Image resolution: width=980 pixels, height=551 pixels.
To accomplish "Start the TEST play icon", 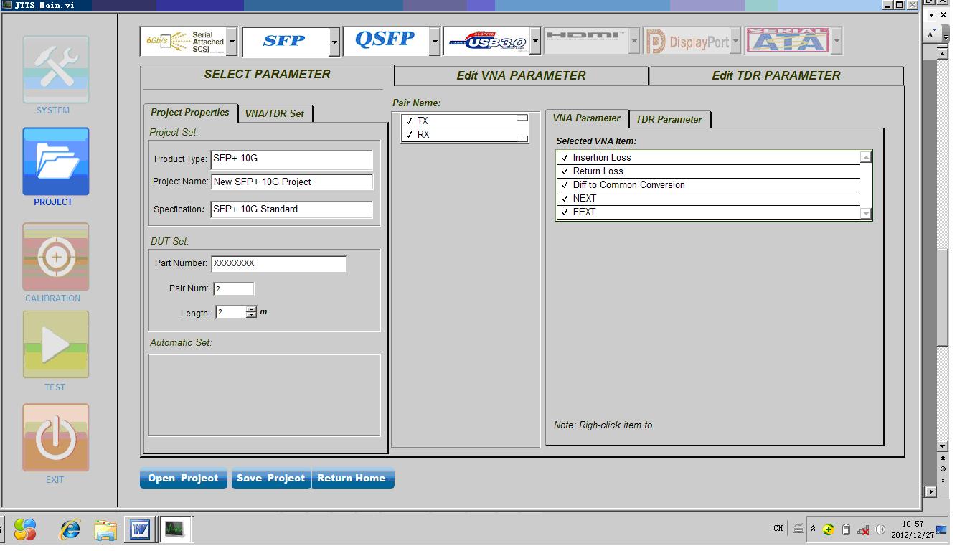I will click(x=56, y=345).
